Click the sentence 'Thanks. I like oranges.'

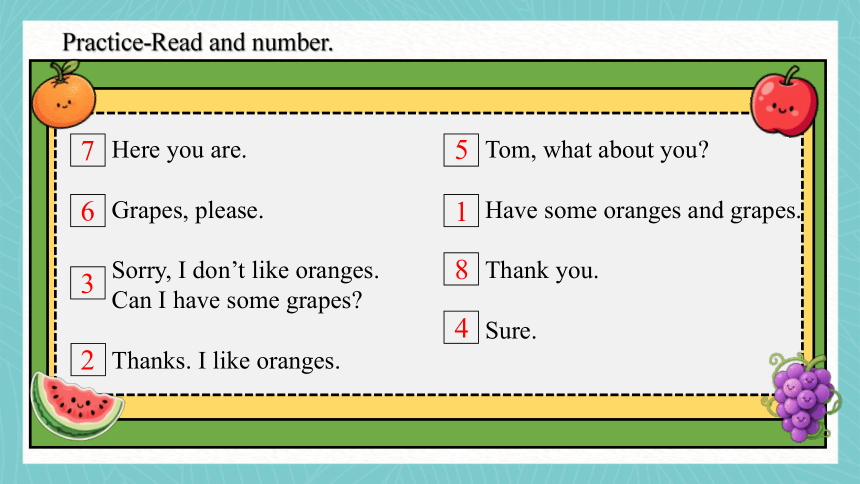pyautogui.click(x=226, y=361)
